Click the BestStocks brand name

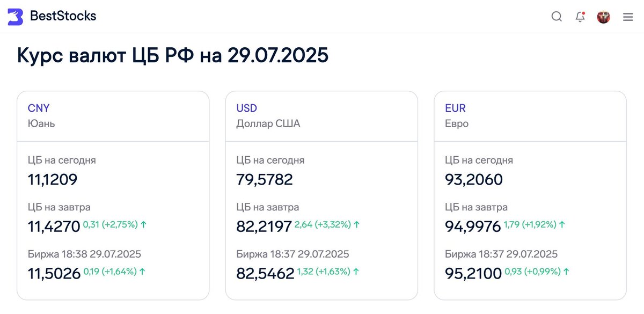click(x=63, y=16)
